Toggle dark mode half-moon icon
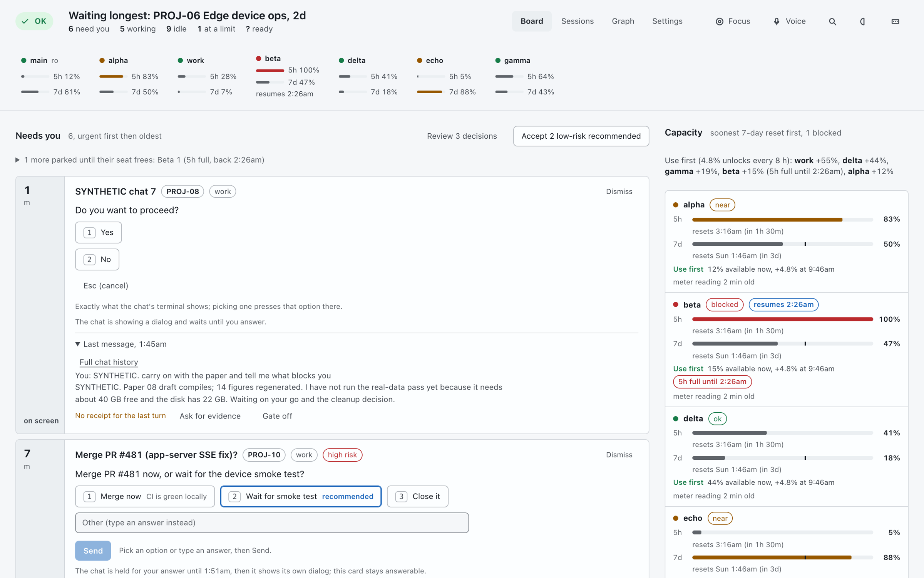 (x=862, y=22)
